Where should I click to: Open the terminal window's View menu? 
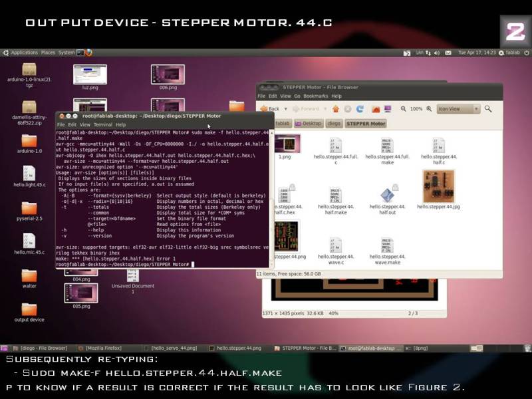tap(85, 125)
